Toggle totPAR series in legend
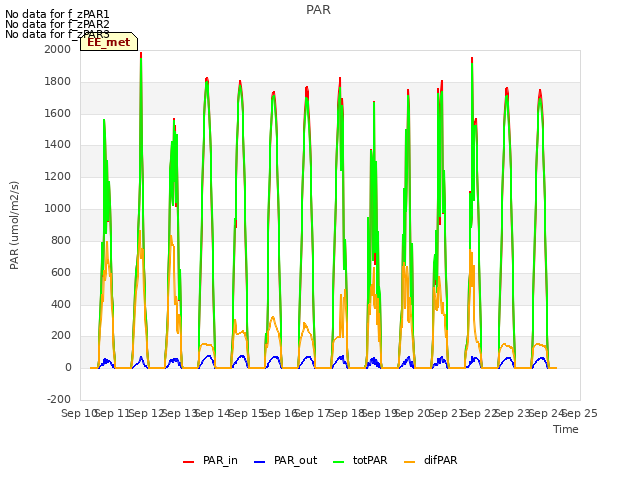Image resolution: width=640 pixels, height=480 pixels. point(360,460)
